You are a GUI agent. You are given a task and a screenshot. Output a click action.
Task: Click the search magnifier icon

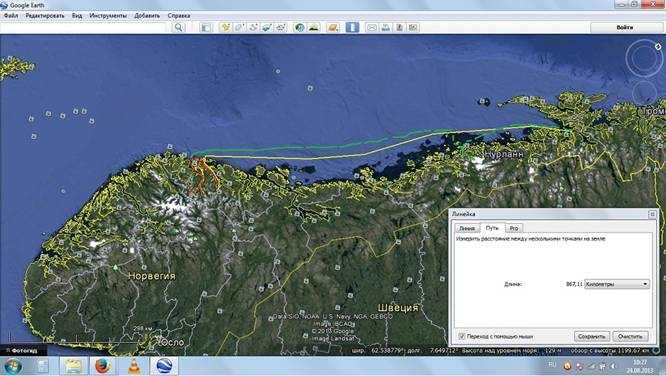[x=179, y=27]
